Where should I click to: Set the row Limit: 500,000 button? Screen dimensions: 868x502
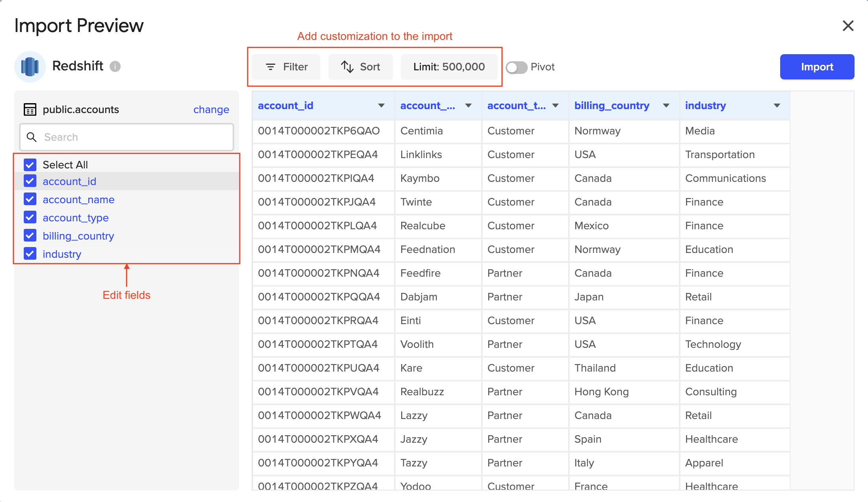point(449,67)
